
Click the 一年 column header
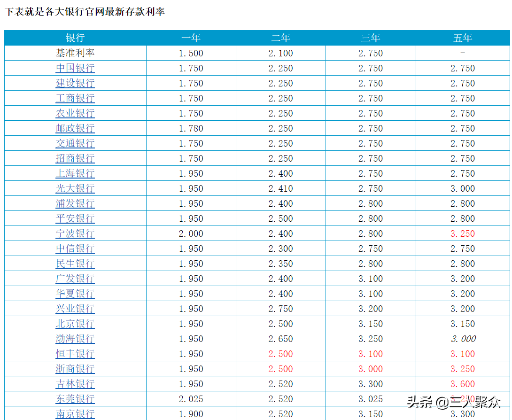point(191,38)
